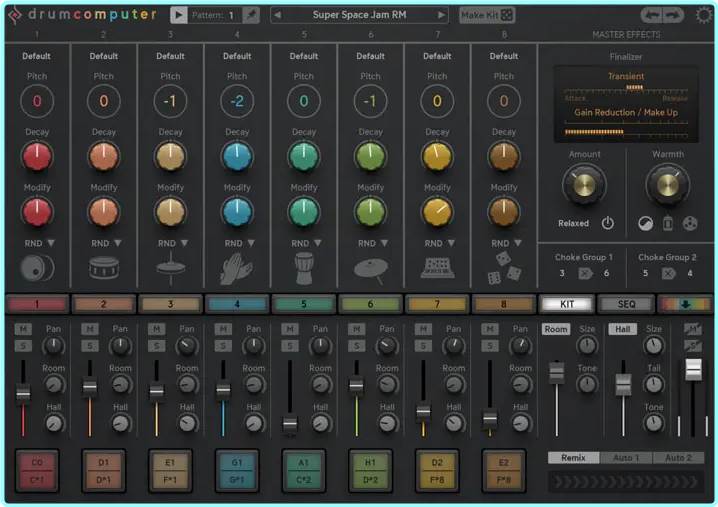The width and height of the screenshot is (718, 507).
Task: Open the RND dropdown in channel 5
Action: pyautogui.click(x=306, y=243)
